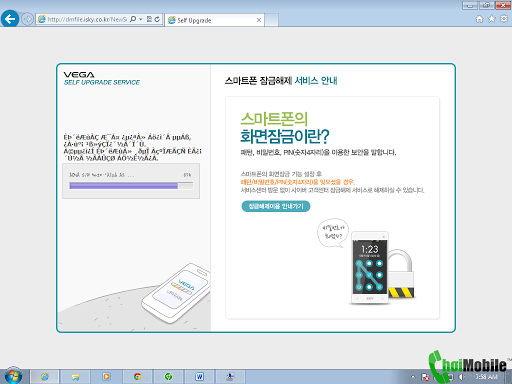Click the browser forward arrow button

coord(27,19)
